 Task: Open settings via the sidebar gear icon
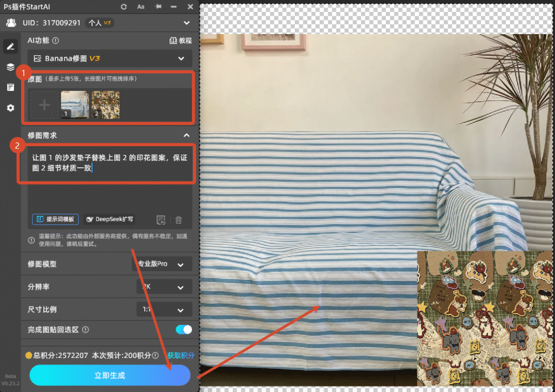[x=10, y=108]
